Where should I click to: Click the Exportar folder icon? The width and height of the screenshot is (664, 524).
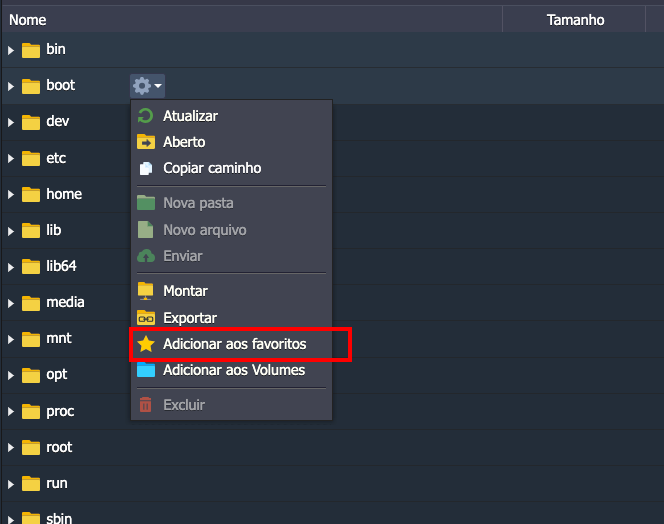(x=146, y=318)
